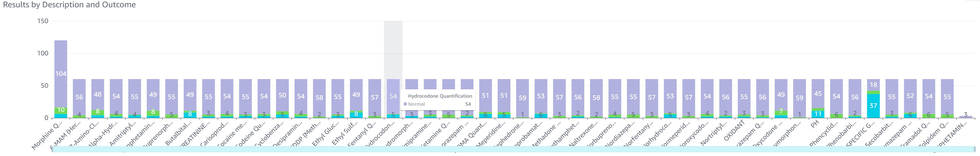Image resolution: width=980 pixels, height=156 pixels.
Task: Click the purple 18 segment above SPECIFIC G
Action: pos(873,85)
